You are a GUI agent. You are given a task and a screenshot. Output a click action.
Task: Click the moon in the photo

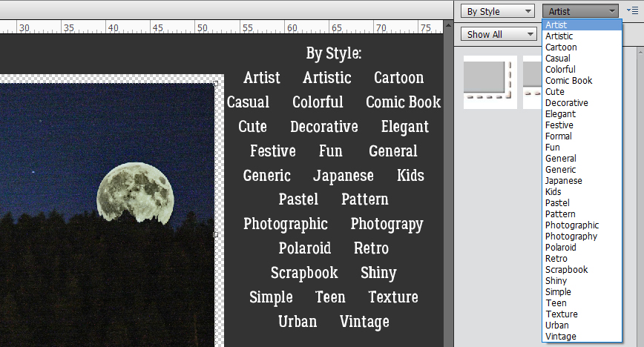coord(135,193)
